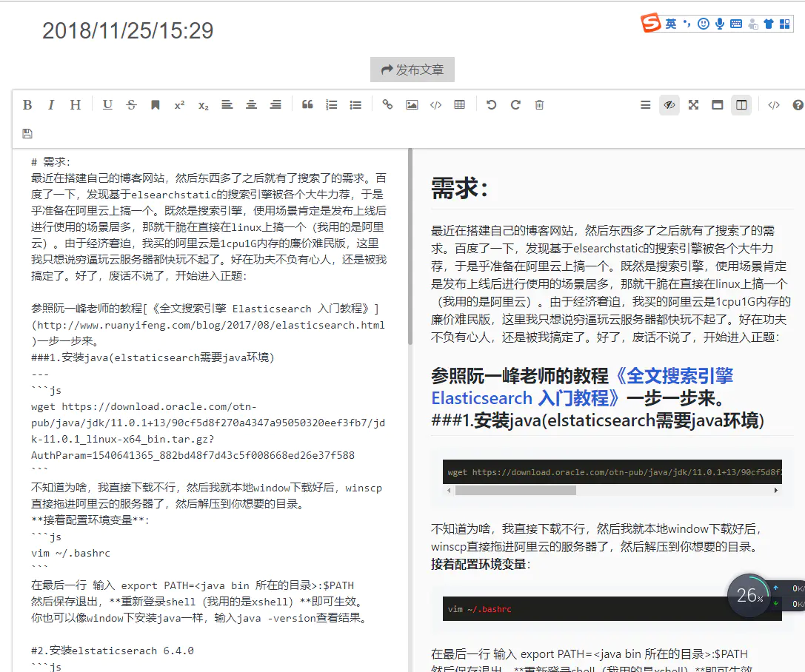Click the bookmark mark icon

(155, 105)
